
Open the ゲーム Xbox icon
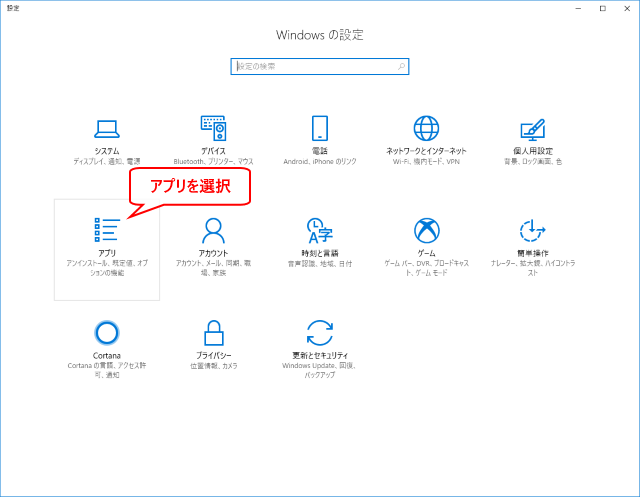[x=427, y=231]
